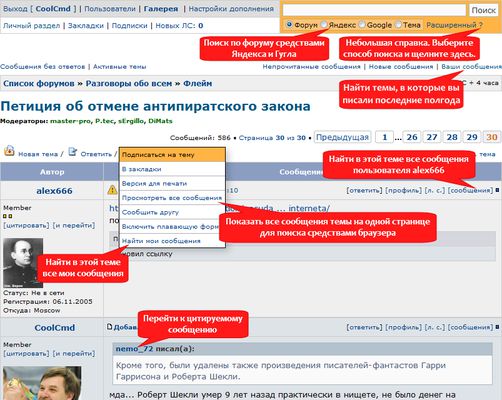502x400 pixels.
Task: Click [профиль] in alex666's post header
Action: point(403,190)
